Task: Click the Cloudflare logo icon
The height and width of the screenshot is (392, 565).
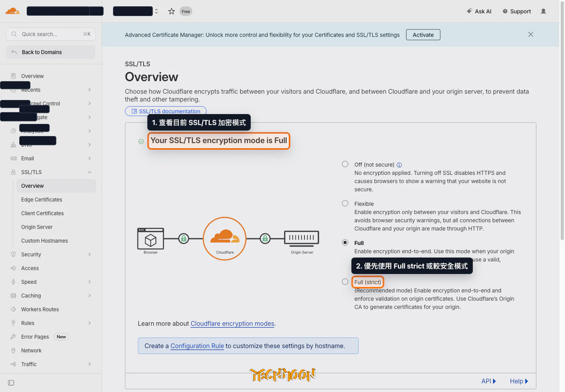Action: tap(13, 11)
